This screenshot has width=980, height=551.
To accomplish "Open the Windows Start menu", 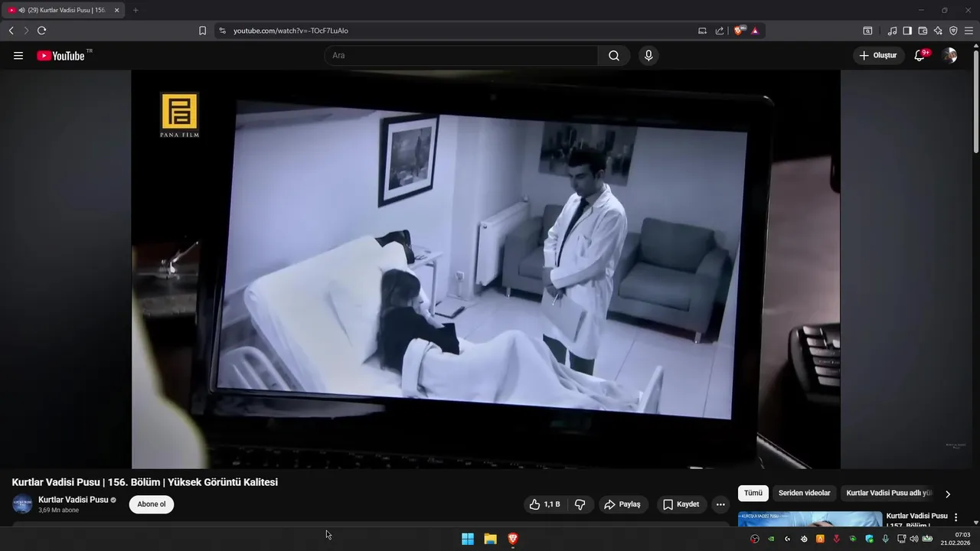I will coord(468,539).
